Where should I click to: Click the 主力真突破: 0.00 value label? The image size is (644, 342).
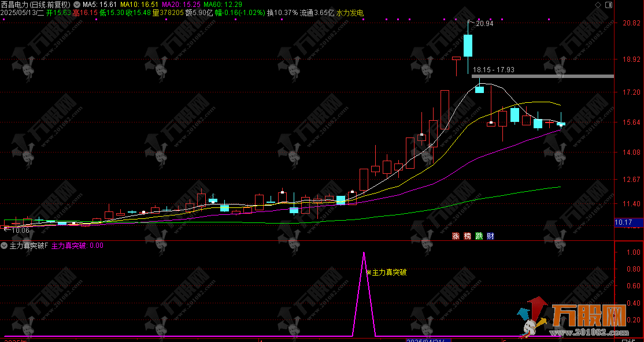point(77,246)
